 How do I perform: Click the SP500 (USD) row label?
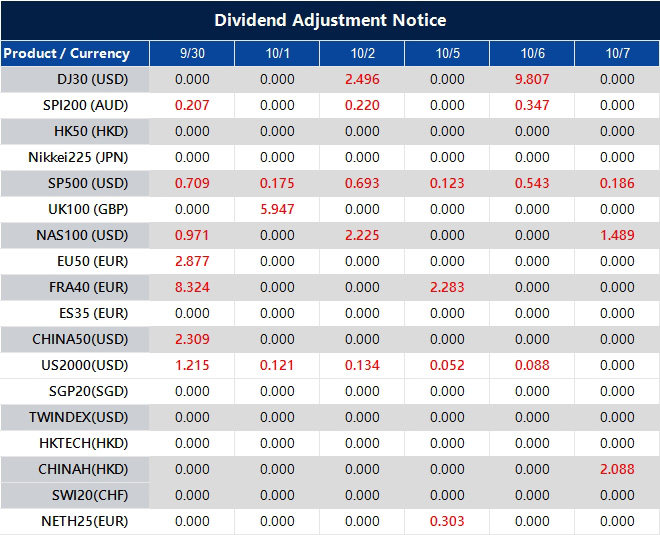88,184
